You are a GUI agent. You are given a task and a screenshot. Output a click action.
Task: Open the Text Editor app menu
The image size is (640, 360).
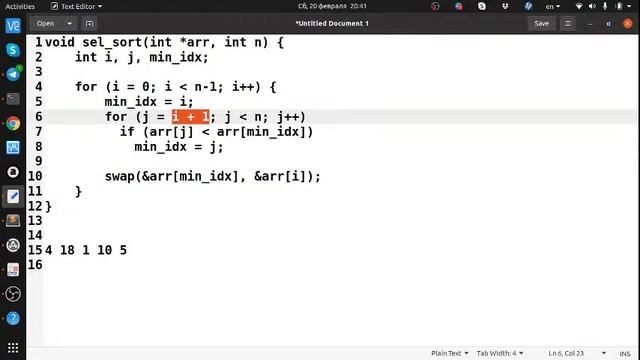76,7
